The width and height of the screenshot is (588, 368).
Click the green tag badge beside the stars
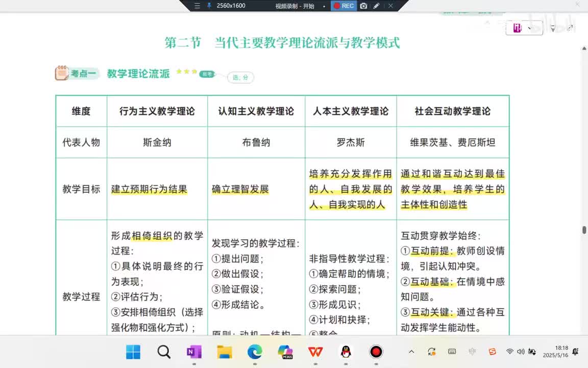coord(207,74)
